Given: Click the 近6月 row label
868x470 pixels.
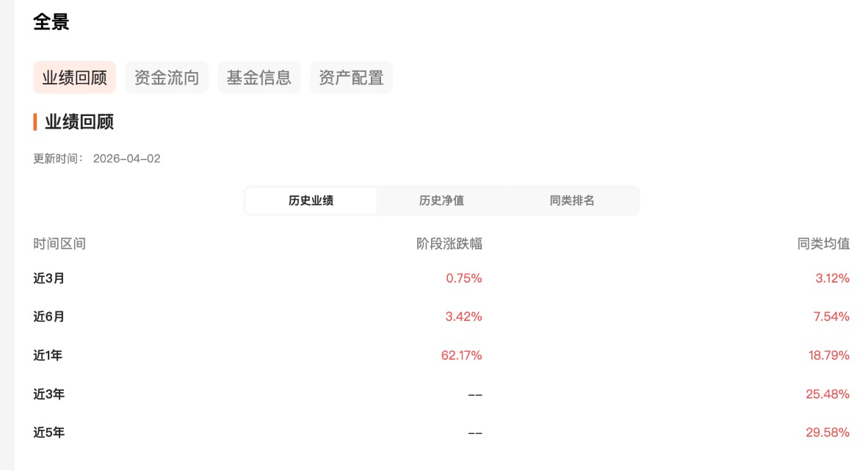Looking at the screenshot, I should (48, 317).
